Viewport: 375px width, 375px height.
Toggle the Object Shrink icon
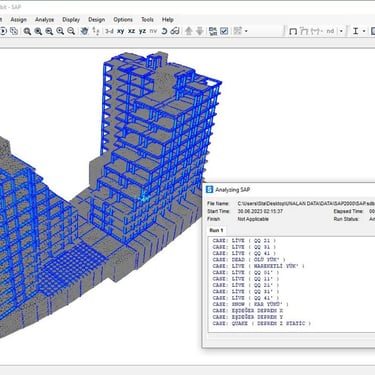[213, 31]
